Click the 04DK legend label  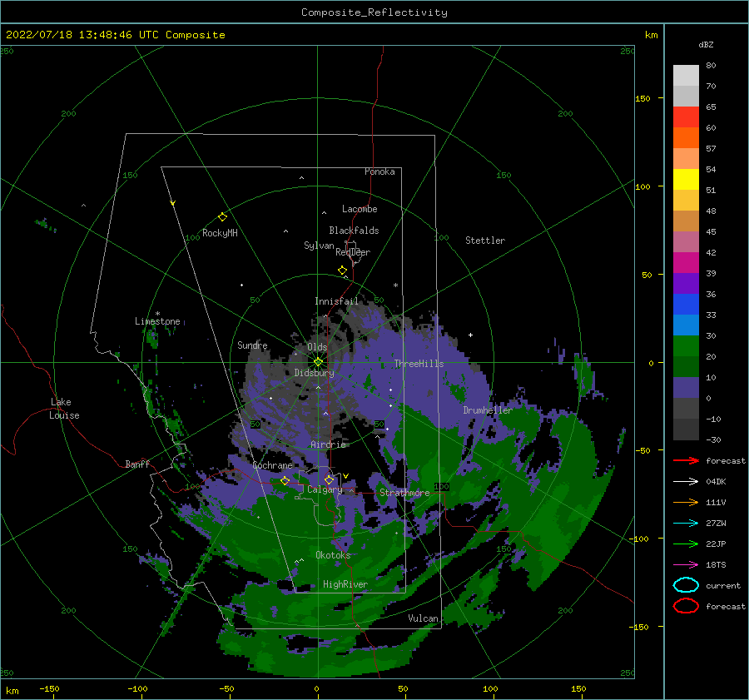[x=716, y=482]
